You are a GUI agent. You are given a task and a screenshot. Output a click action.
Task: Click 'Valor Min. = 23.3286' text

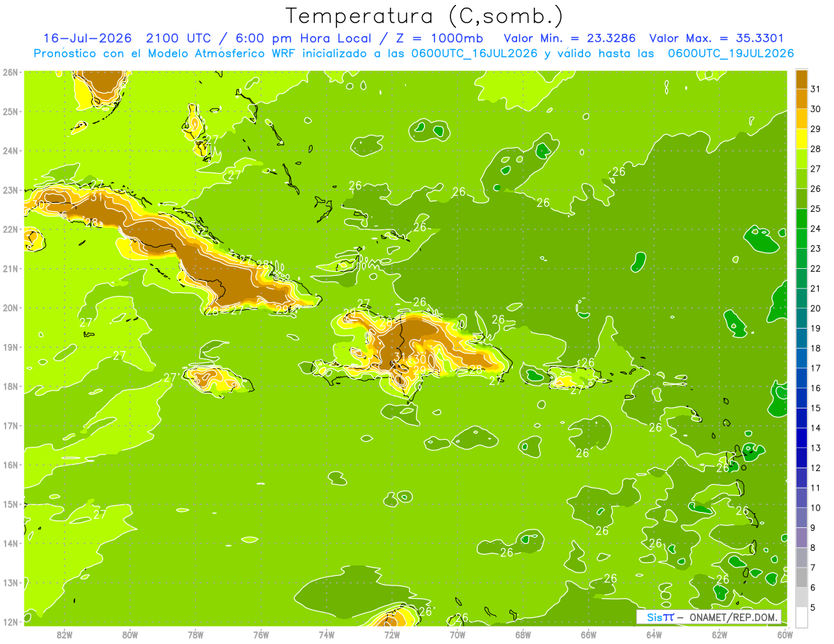tap(569, 38)
